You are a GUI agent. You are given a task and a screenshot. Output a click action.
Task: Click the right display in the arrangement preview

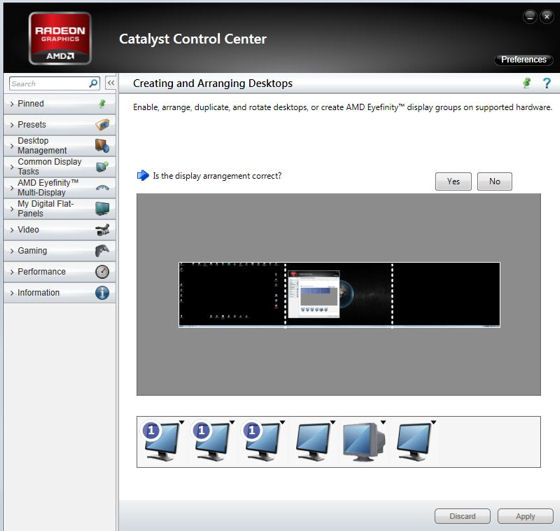coord(446,294)
